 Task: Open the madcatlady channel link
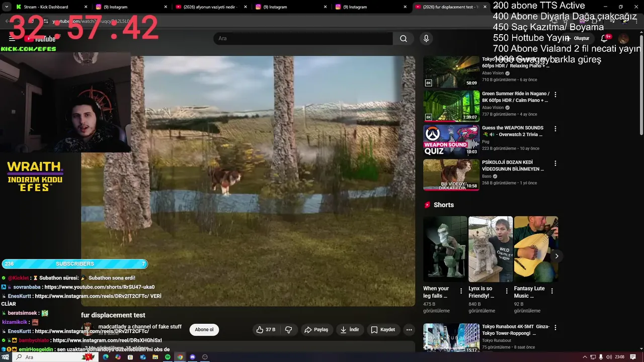pyautogui.click(x=140, y=327)
